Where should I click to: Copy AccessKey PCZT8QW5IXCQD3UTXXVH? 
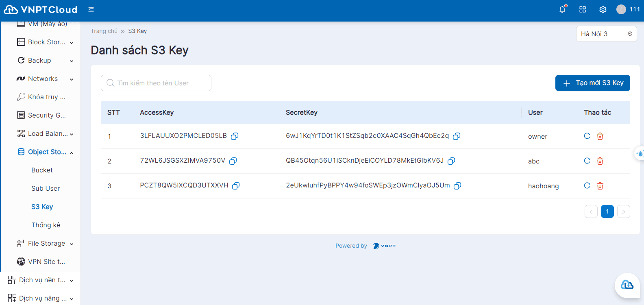236,186
